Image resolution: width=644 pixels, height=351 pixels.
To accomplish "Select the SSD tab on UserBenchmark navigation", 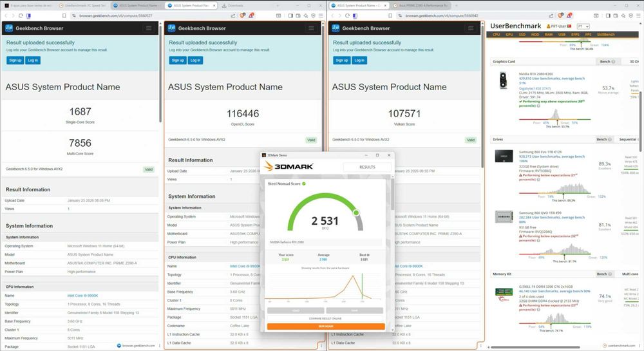I will [522, 35].
